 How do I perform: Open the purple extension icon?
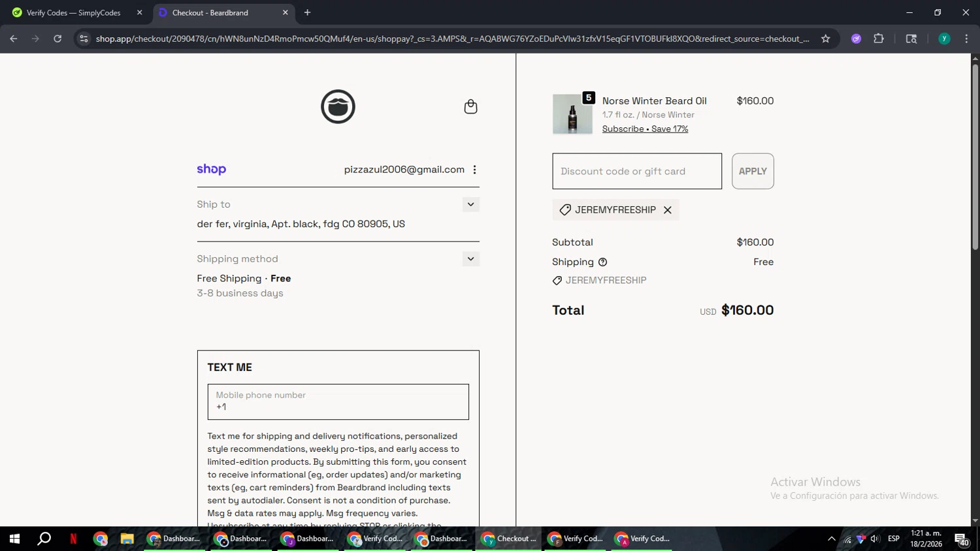pyautogui.click(x=856, y=39)
